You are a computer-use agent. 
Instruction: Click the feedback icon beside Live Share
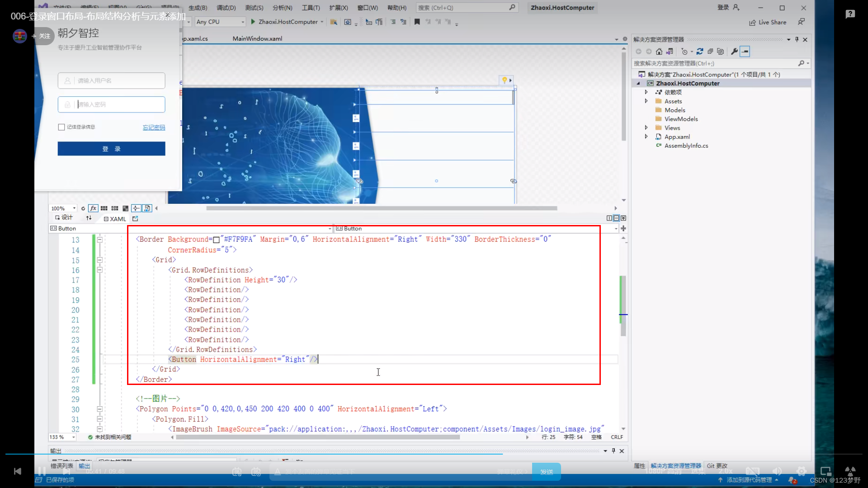tap(801, 22)
